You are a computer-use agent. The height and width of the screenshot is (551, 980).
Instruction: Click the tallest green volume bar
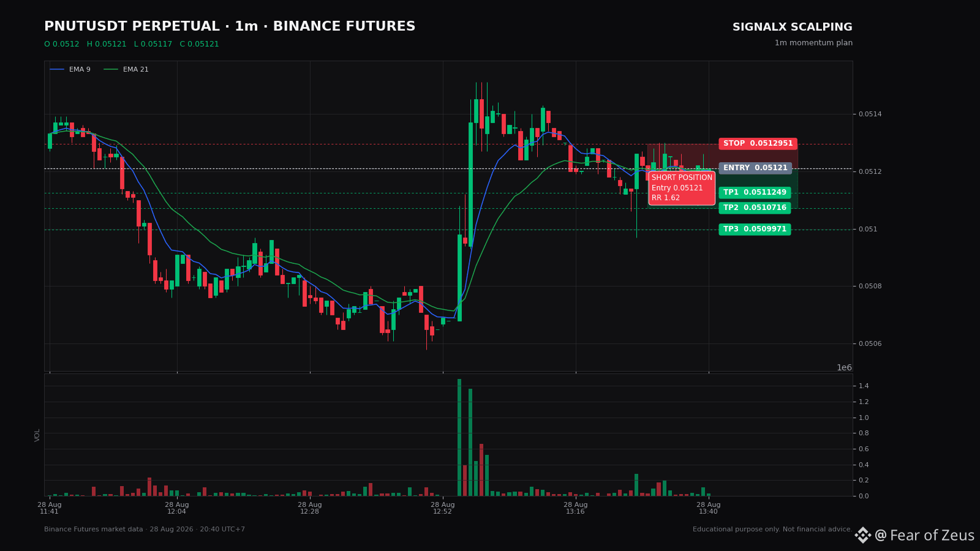[x=459, y=437]
